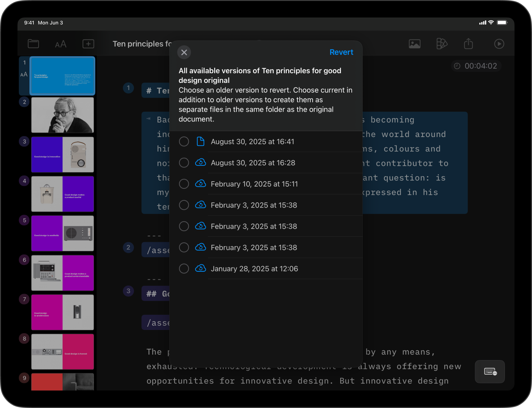Select slide 3 Good design is innovative
This screenshot has width=532, height=408.
click(62, 155)
